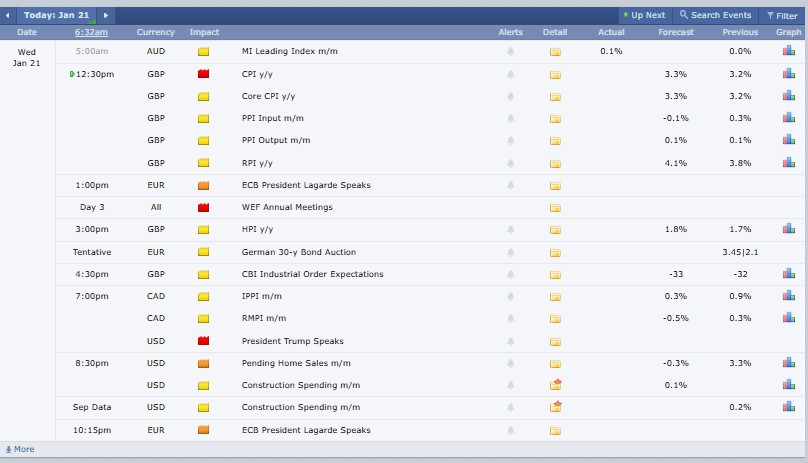Viewport: 808px width, 463px height.
Task: Open detail folder for WEF Annual Meetings
Action: point(555,208)
